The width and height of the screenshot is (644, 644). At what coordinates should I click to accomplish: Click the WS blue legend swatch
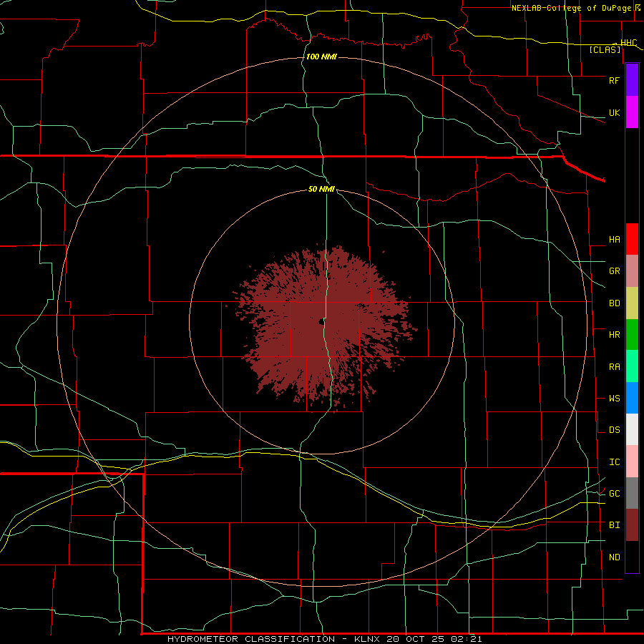click(632, 398)
